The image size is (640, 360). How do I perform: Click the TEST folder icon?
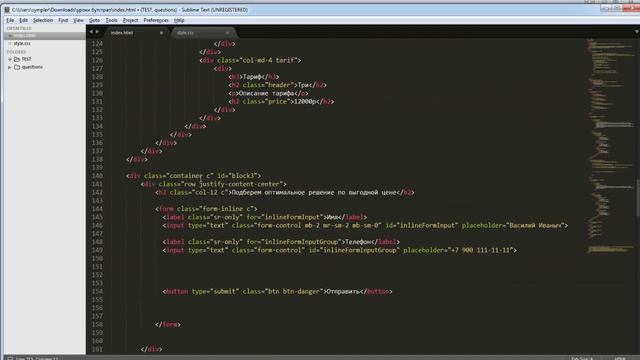[17, 59]
